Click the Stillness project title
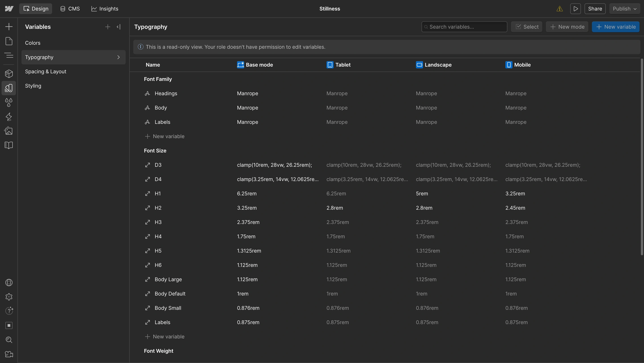The width and height of the screenshot is (644, 363). point(330,9)
